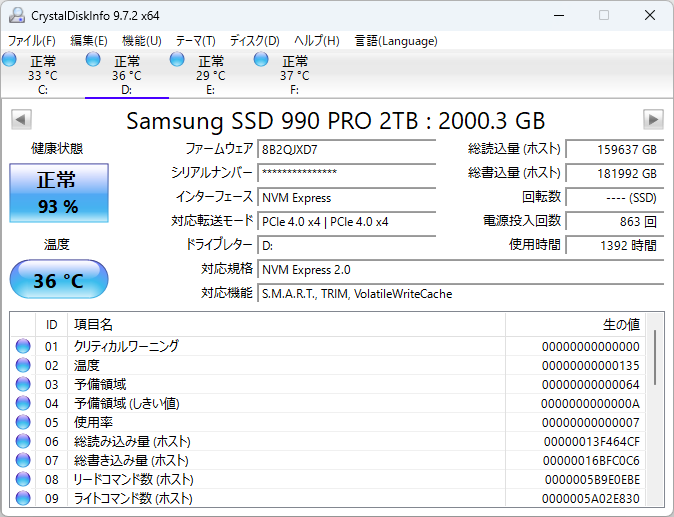Click the CrystalDiskInfo app icon in title bar
674x517 pixels.
(17, 15)
